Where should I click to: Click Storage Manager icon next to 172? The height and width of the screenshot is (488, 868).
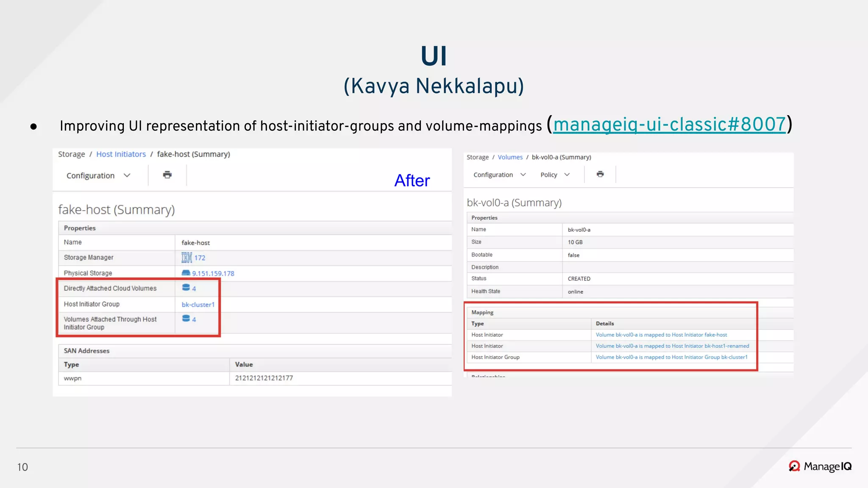coord(186,258)
